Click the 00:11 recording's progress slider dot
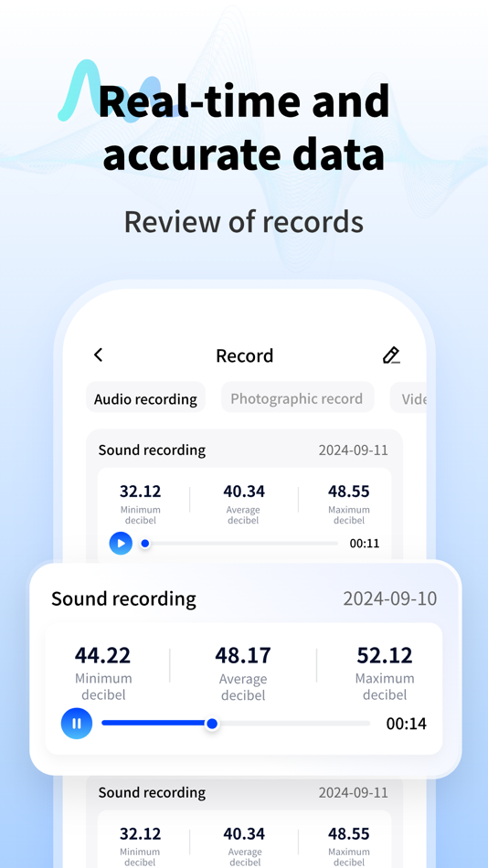 point(145,544)
